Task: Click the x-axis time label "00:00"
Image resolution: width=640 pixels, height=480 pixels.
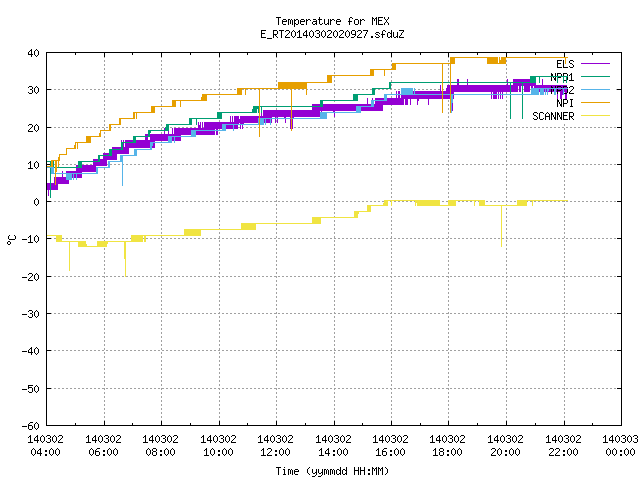Action: click(620, 452)
